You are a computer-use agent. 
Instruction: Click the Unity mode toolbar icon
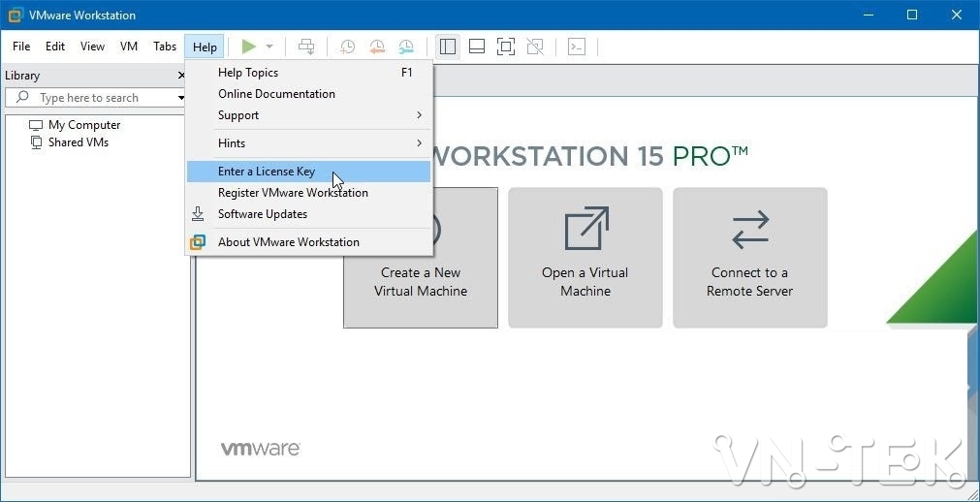click(x=535, y=47)
